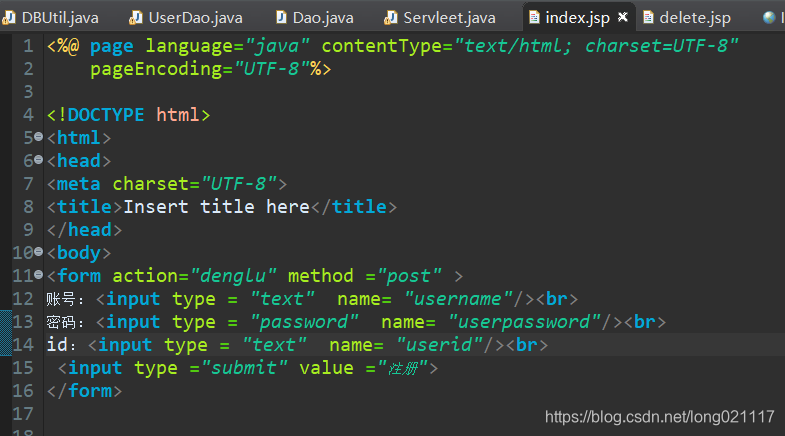Click the "java" language value
Image resolution: width=785 pixels, height=436 pixels.
[277, 46]
